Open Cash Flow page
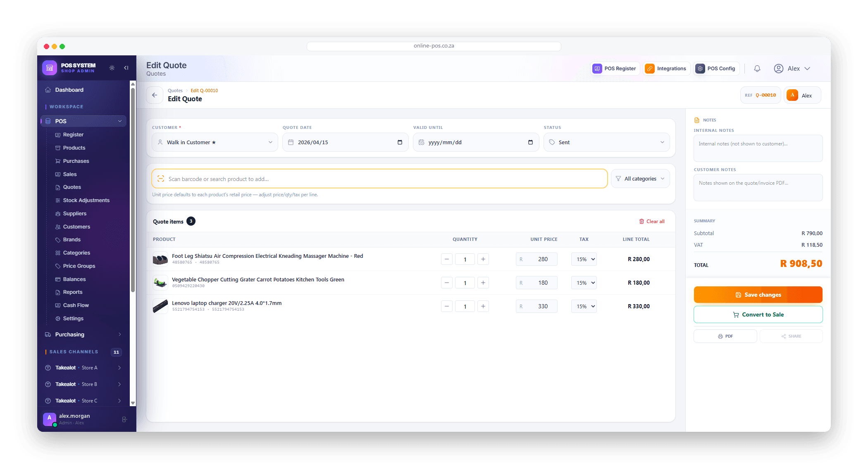Viewport: 868px width, 469px height. (x=76, y=305)
